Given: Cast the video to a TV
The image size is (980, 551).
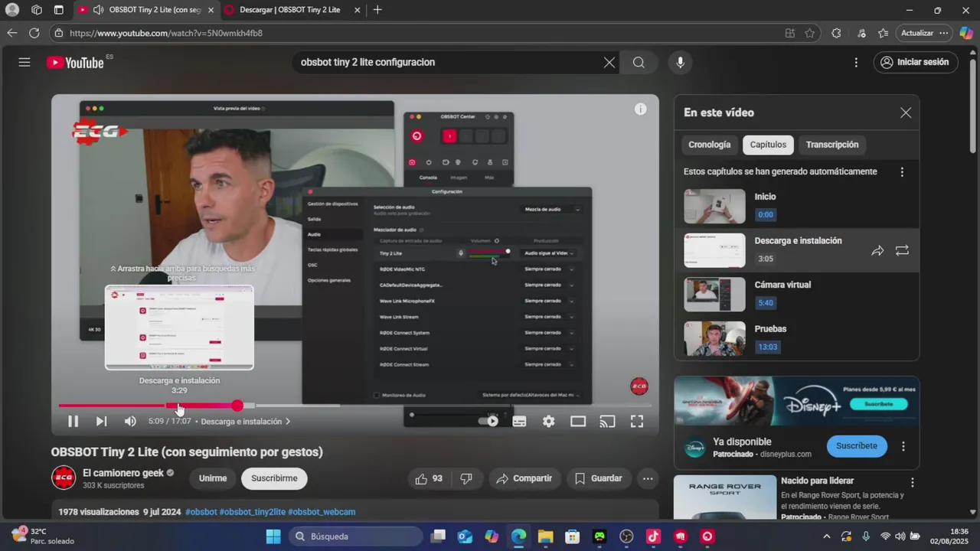Looking at the screenshot, I should tap(607, 421).
